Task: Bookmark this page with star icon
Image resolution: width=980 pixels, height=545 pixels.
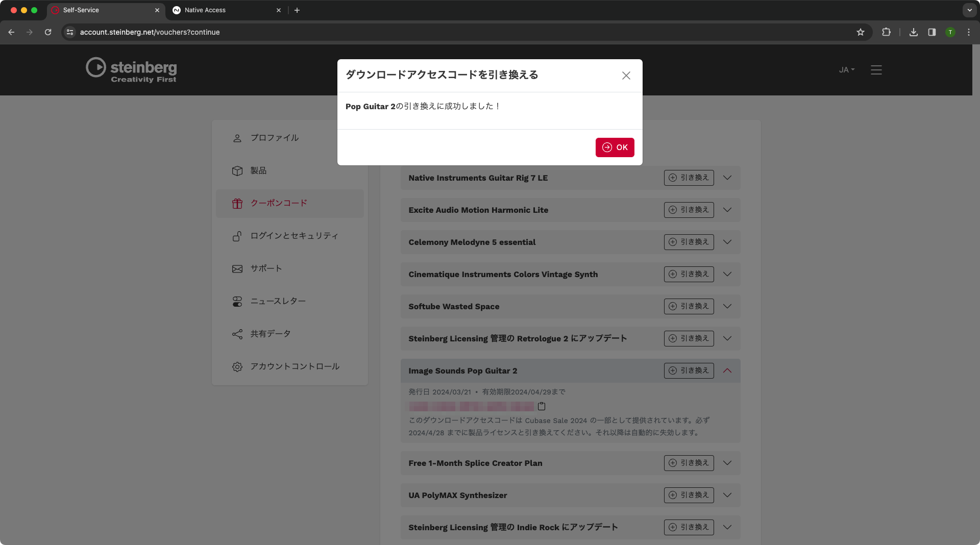Action: 861,32
